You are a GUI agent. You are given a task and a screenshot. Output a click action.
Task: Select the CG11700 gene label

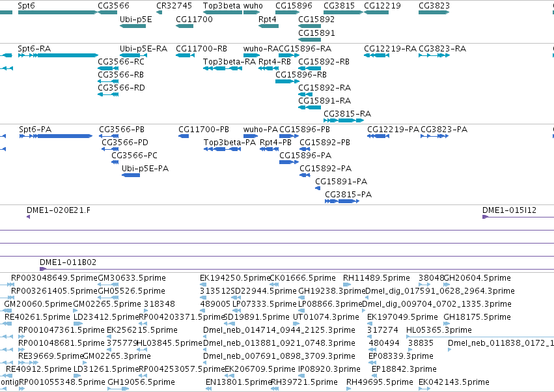point(195,19)
